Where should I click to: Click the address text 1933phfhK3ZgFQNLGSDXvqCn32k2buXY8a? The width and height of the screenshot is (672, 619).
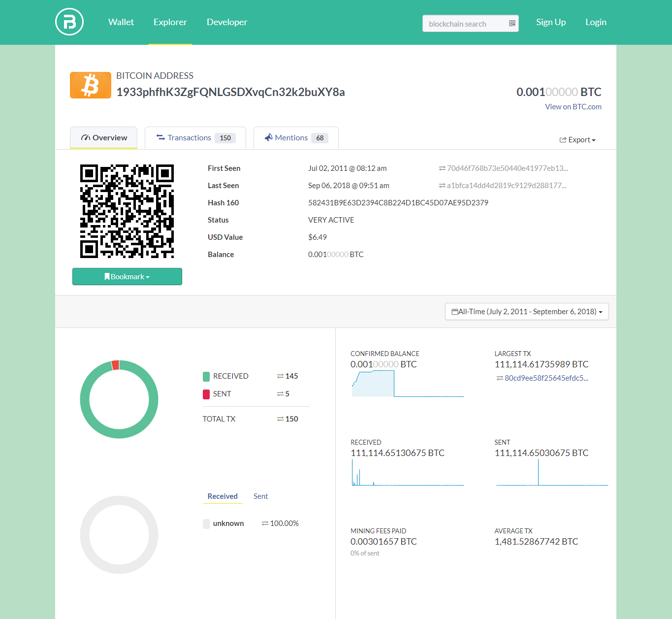[x=230, y=92]
